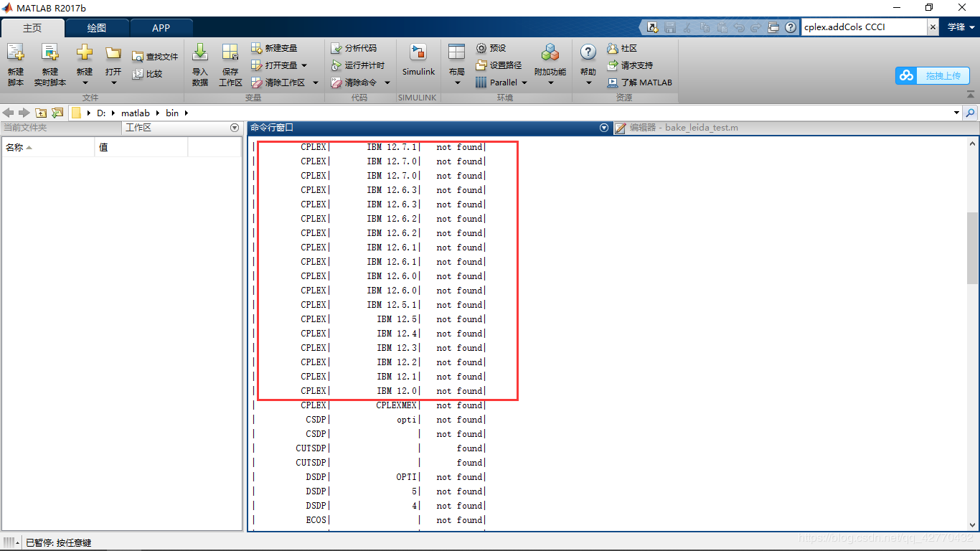The image size is (980, 551).
Task: Click the command window vertical scrollbar
Action: point(972,248)
